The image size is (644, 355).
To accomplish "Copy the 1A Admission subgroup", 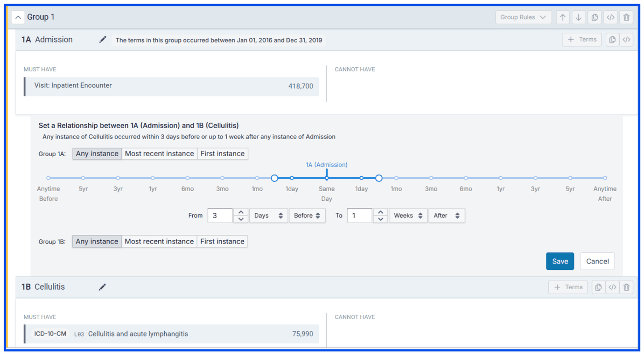I will pyautogui.click(x=612, y=40).
